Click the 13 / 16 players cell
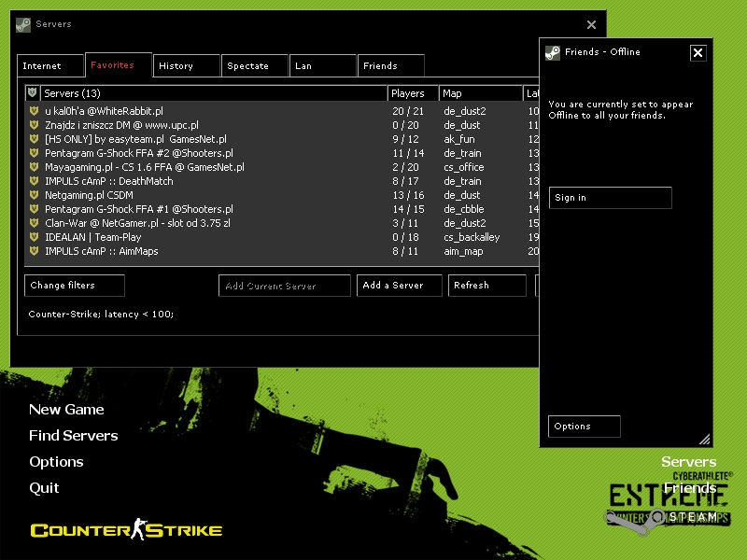The width and height of the screenshot is (747, 560). [408, 195]
